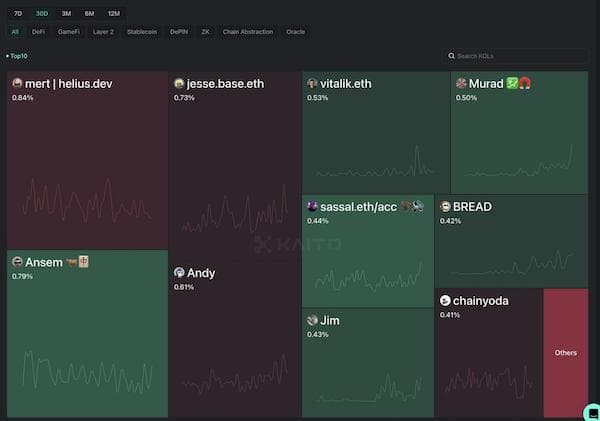Viewport: 600px width, 421px height.
Task: Open mert | helius.dev avatar
Action: click(17, 83)
